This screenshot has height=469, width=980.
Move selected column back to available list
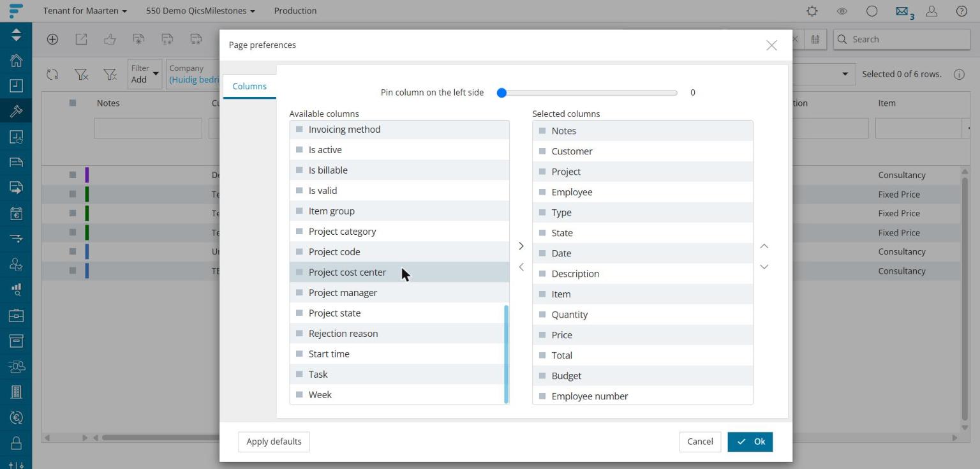(521, 267)
